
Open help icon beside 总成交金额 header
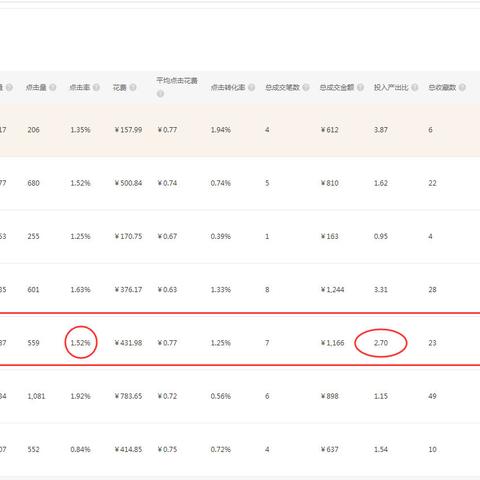pos(360,87)
